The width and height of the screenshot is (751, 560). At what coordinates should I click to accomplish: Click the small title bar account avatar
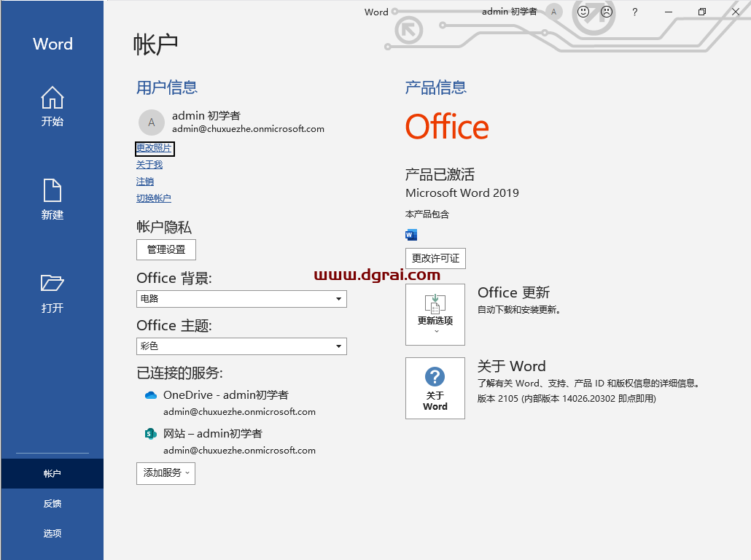553,12
